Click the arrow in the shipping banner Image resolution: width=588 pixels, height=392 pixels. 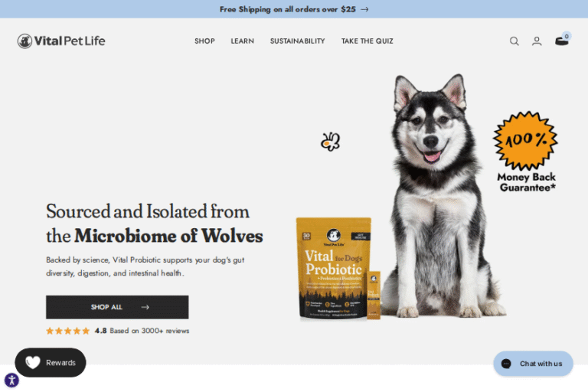364,9
